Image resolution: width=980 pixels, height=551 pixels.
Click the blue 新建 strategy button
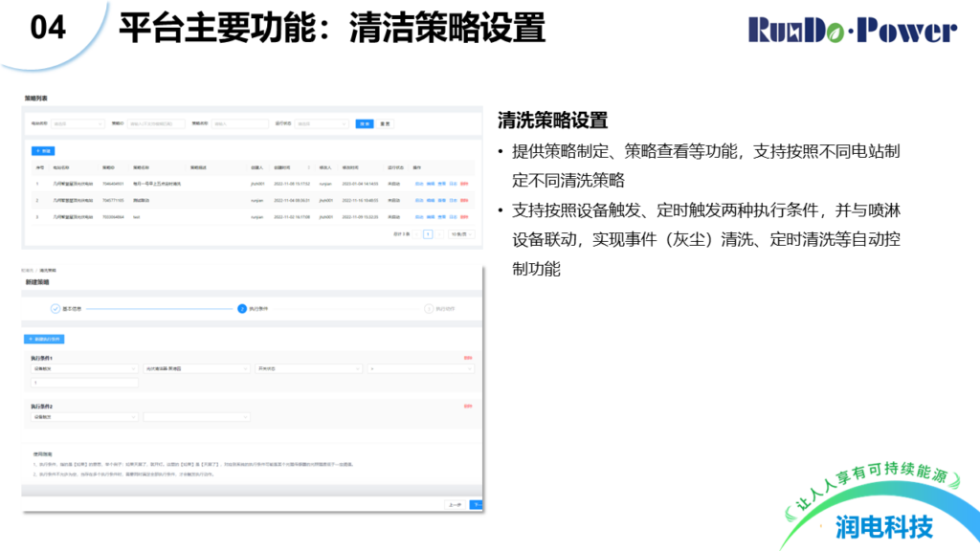point(43,151)
